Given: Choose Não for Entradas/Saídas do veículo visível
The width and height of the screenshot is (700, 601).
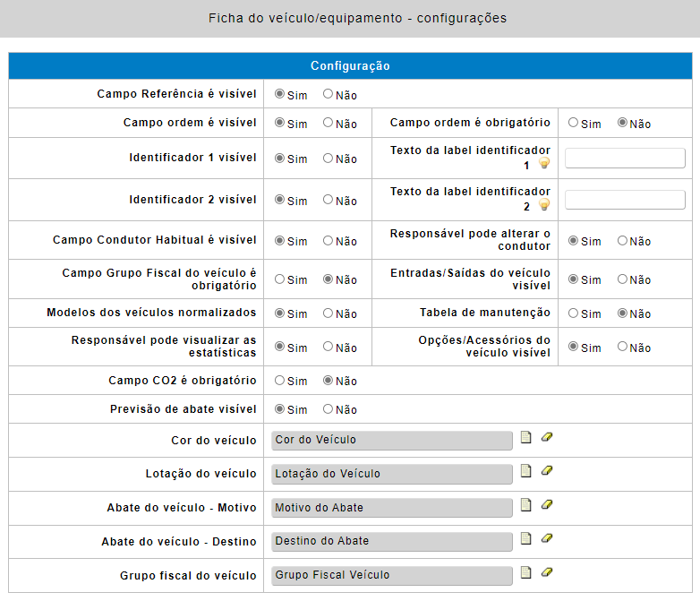Looking at the screenshot, I should 623,279.
